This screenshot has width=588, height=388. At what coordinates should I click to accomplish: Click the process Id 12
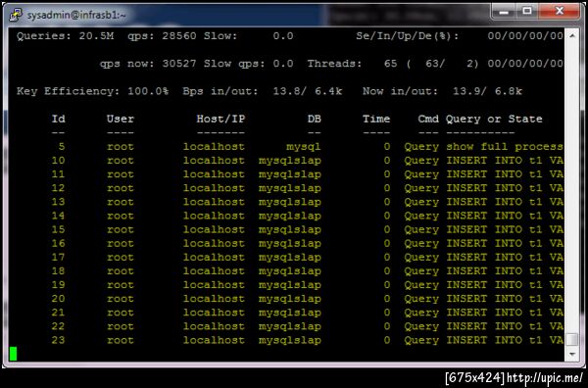pyautogui.click(x=58, y=188)
